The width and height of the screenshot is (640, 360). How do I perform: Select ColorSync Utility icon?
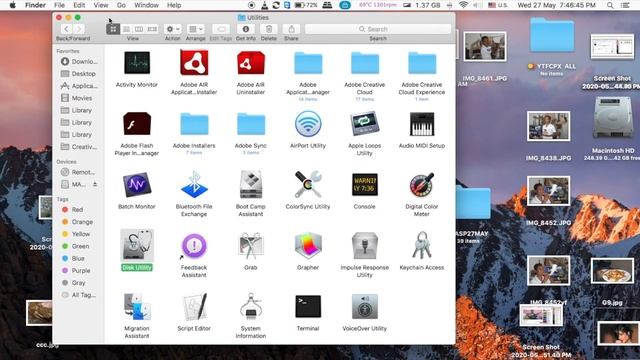(x=308, y=184)
